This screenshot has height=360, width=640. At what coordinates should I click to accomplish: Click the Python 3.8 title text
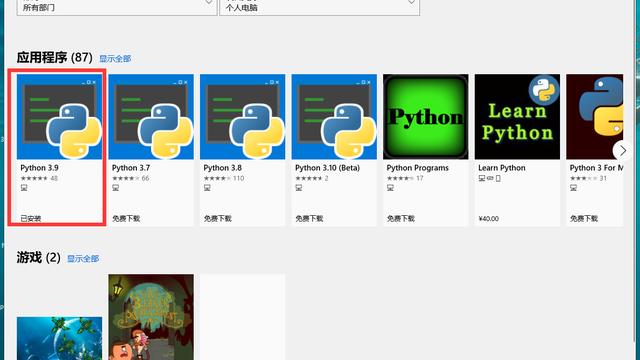coord(222,168)
